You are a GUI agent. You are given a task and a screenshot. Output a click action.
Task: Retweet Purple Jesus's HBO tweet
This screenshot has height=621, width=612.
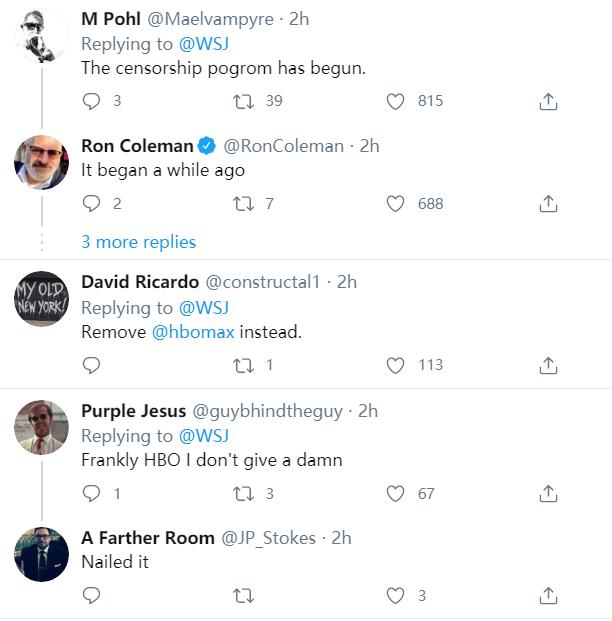tap(242, 493)
